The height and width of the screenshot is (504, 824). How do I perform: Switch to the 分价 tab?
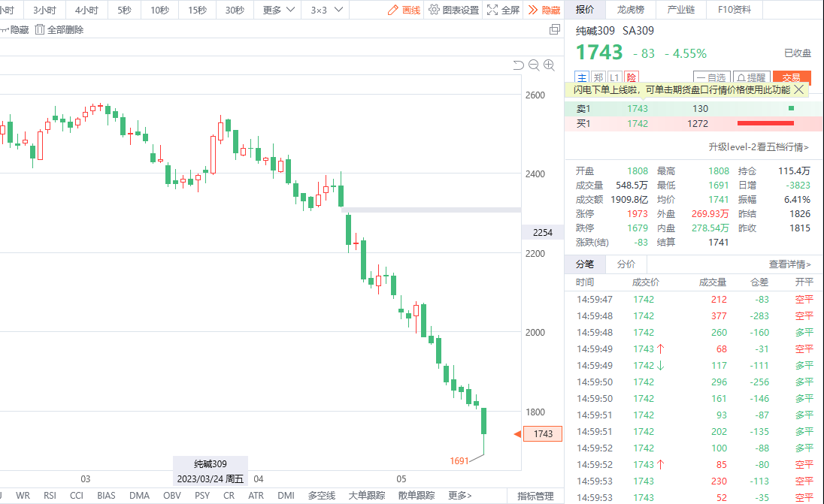[626, 264]
